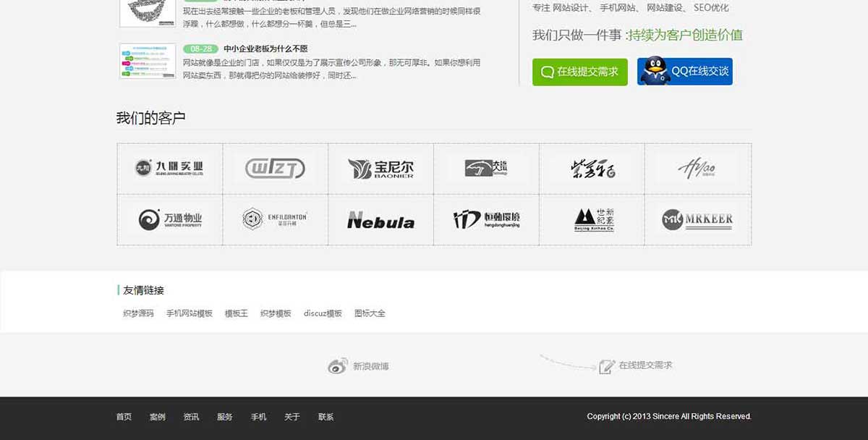
Task: Select the WLZT client logo
Action: (275, 169)
